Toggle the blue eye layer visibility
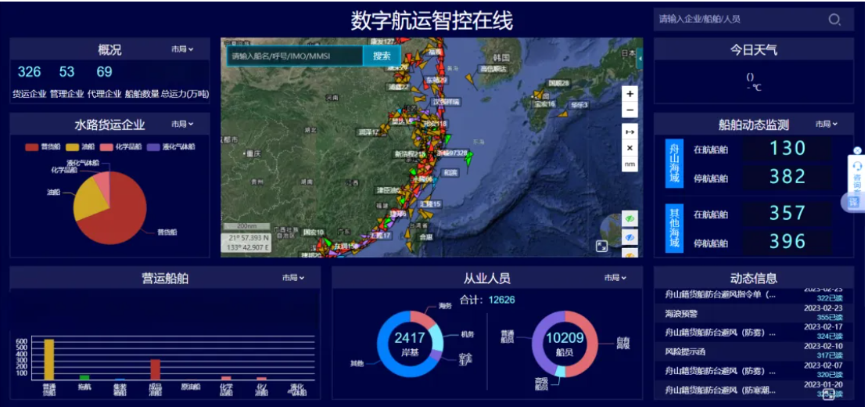The image size is (868, 407). (629, 236)
